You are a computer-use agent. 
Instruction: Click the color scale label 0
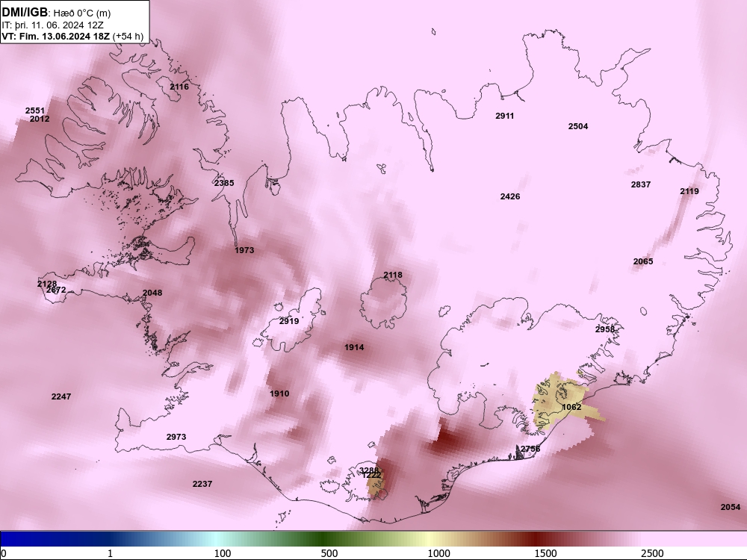pyautogui.click(x=4, y=554)
